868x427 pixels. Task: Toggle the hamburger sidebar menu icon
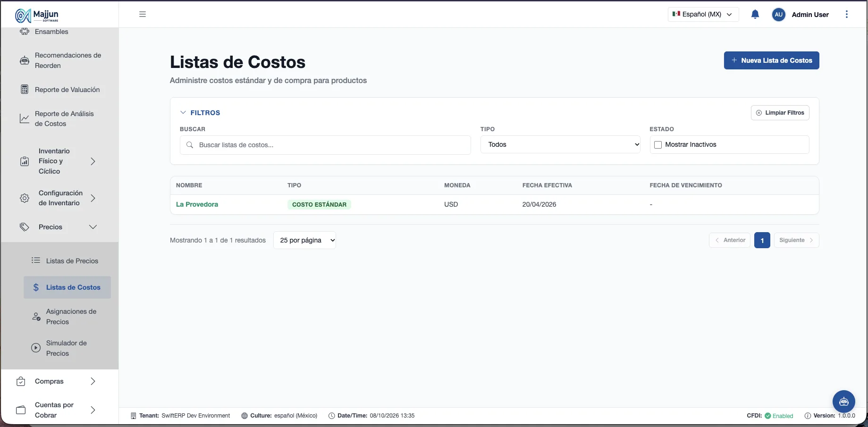143,14
